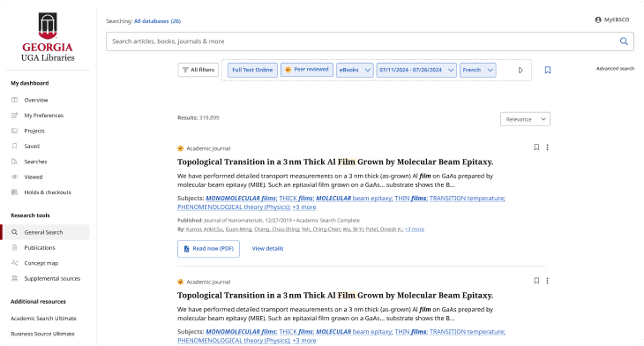This screenshot has width=644, height=346.
Task: Click View details for first result
Action: pos(267,249)
